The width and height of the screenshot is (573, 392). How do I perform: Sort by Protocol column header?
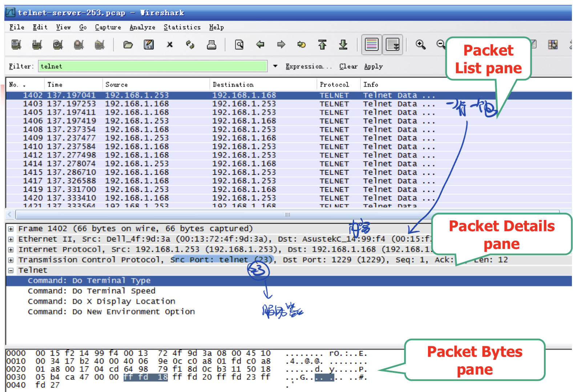tap(339, 85)
